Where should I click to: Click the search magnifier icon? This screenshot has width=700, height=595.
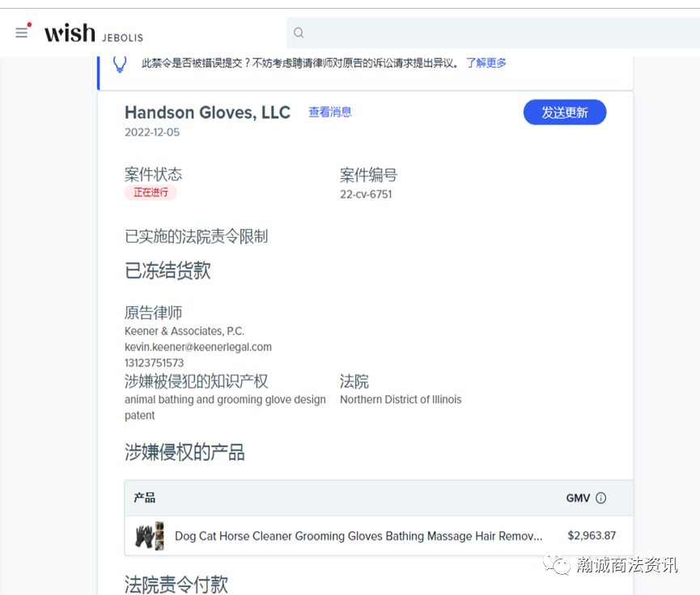point(299,32)
